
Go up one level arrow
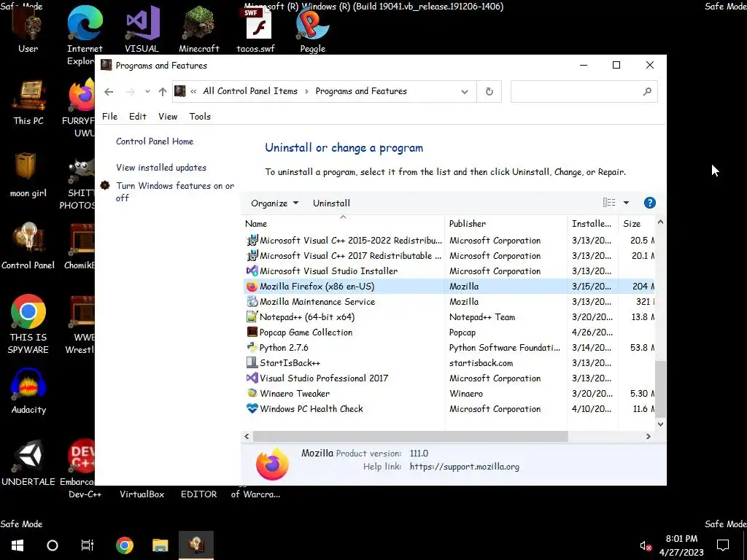pyautogui.click(x=163, y=91)
